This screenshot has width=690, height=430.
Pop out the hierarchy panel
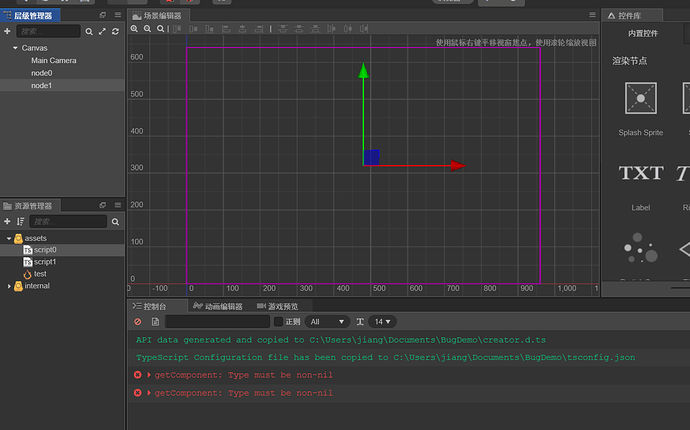[103, 15]
